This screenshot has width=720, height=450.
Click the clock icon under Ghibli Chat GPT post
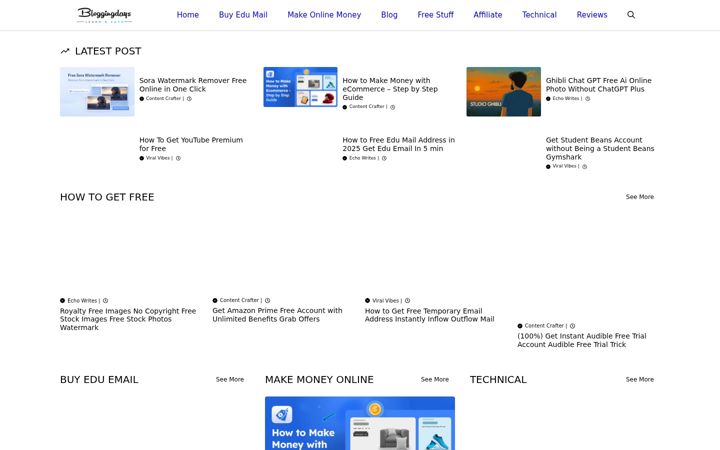tap(587, 99)
